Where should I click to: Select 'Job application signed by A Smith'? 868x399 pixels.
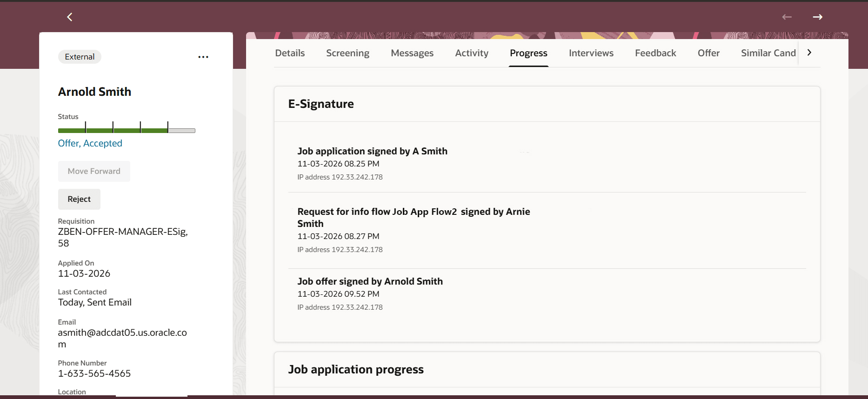[x=372, y=151]
